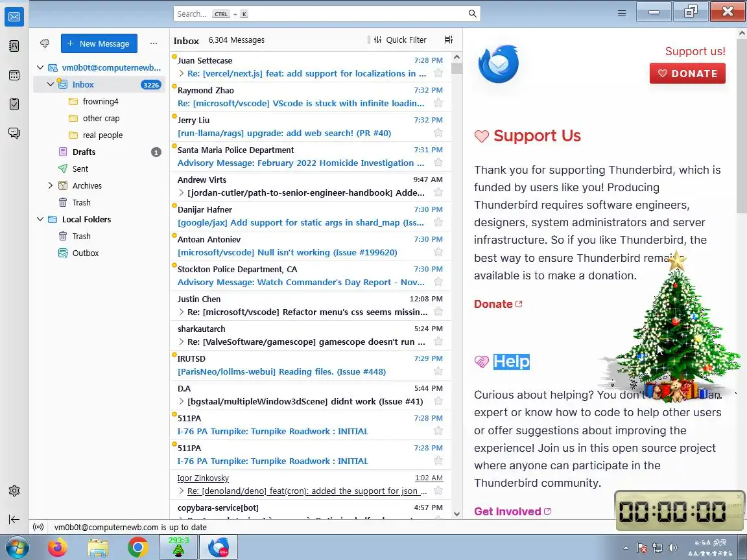The image size is (747, 560).
Task: Click the volume icon in system tray
Action: [x=672, y=548]
